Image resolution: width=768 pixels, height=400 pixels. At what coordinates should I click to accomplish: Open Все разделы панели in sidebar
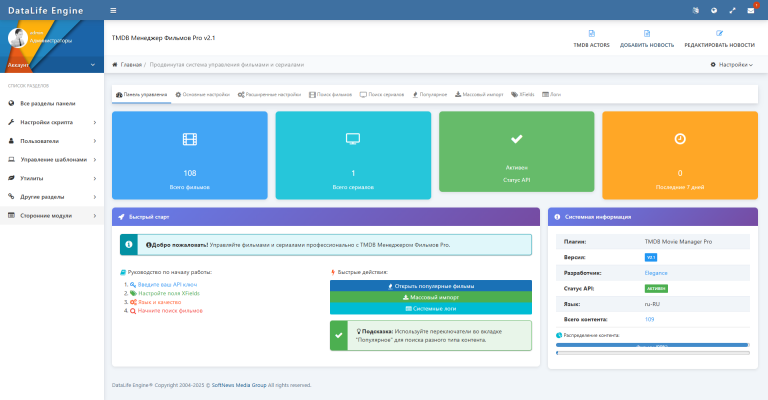click(47, 103)
